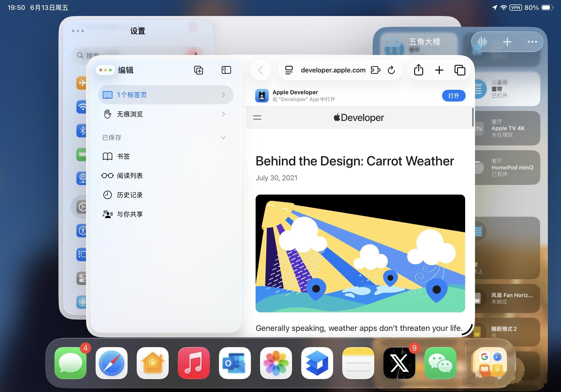This screenshot has width=561, height=392.
Task: Select the 1个标签页 tab group
Action: coord(166,95)
